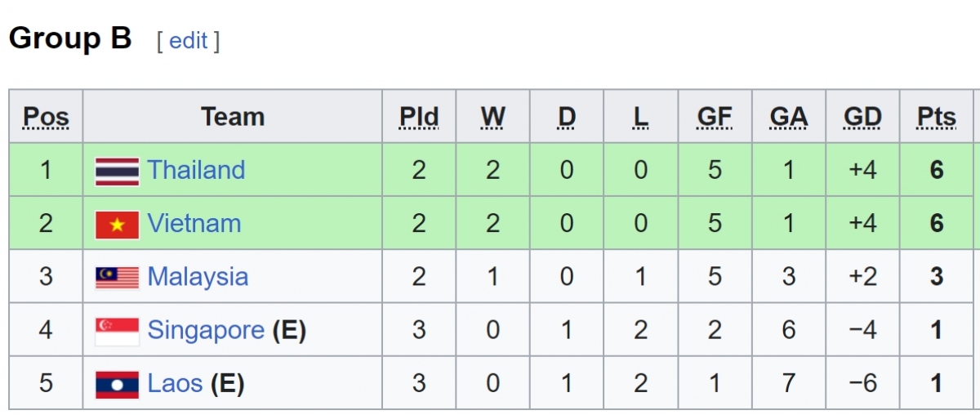Click the Thailand flag icon
This screenshot has height=415, width=980.
117,171
